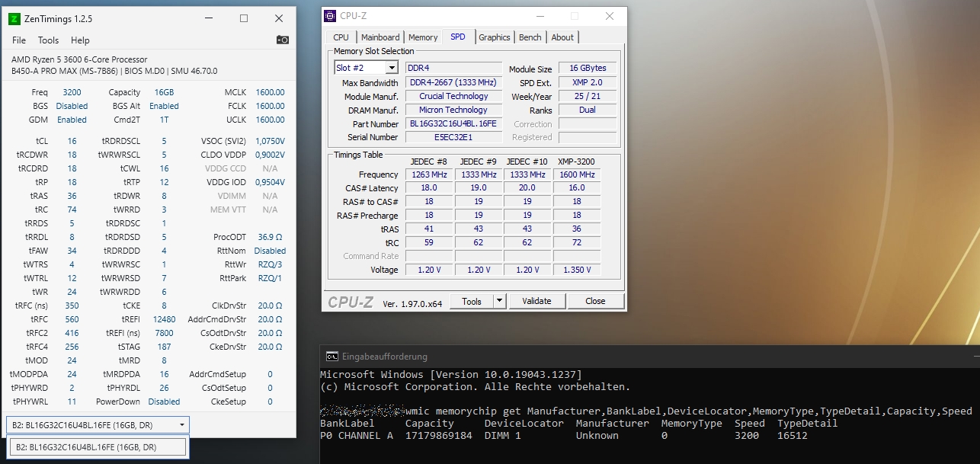Click the Cmd2T 1T value
Viewport: 980px width, 464px height.
coord(164,120)
